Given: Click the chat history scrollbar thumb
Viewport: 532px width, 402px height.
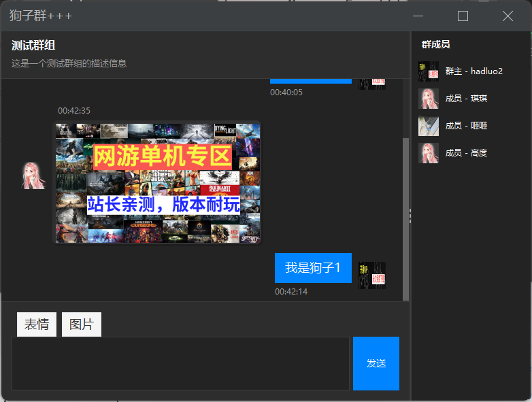Looking at the screenshot, I should click(x=405, y=219).
